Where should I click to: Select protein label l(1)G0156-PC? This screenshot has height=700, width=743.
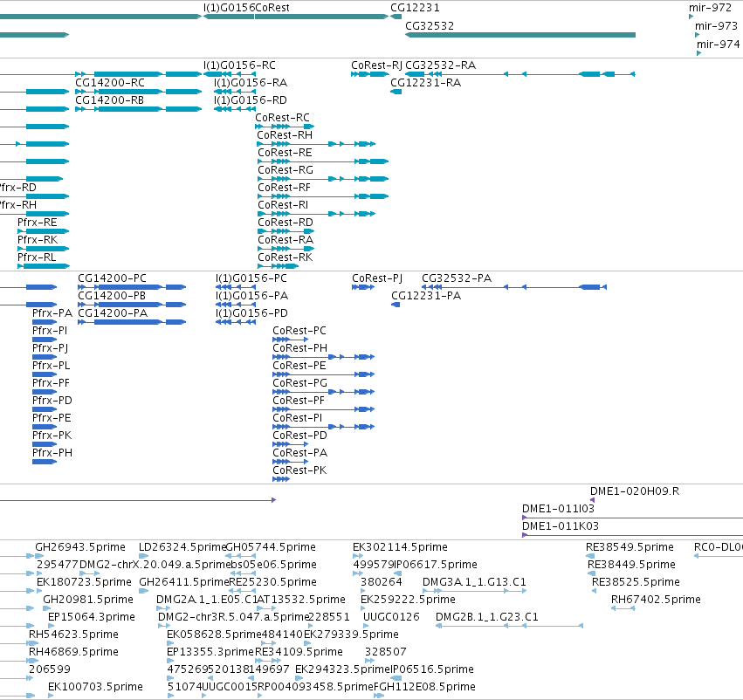(251, 278)
